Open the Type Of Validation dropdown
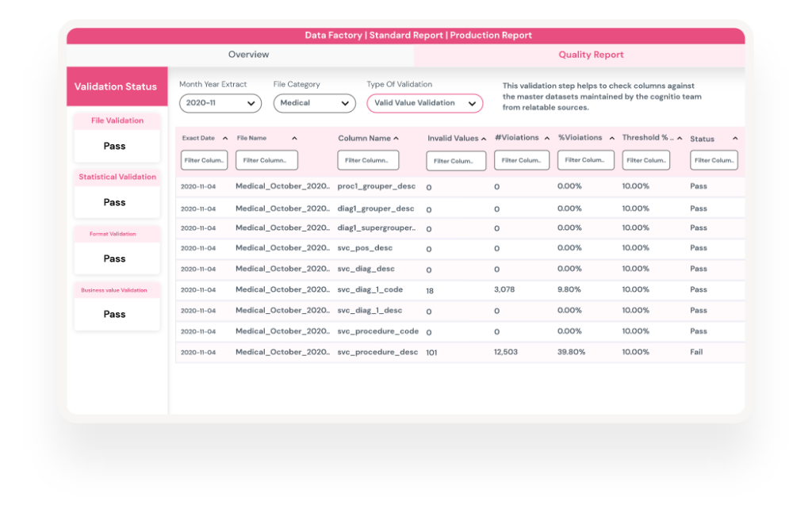The image size is (812, 520). pyautogui.click(x=425, y=103)
